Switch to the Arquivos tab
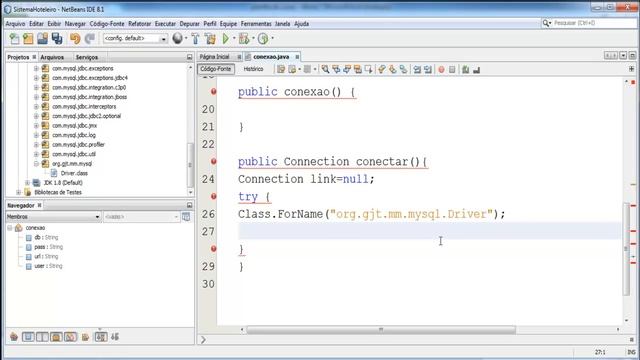This screenshot has width=640, height=360. click(x=52, y=57)
